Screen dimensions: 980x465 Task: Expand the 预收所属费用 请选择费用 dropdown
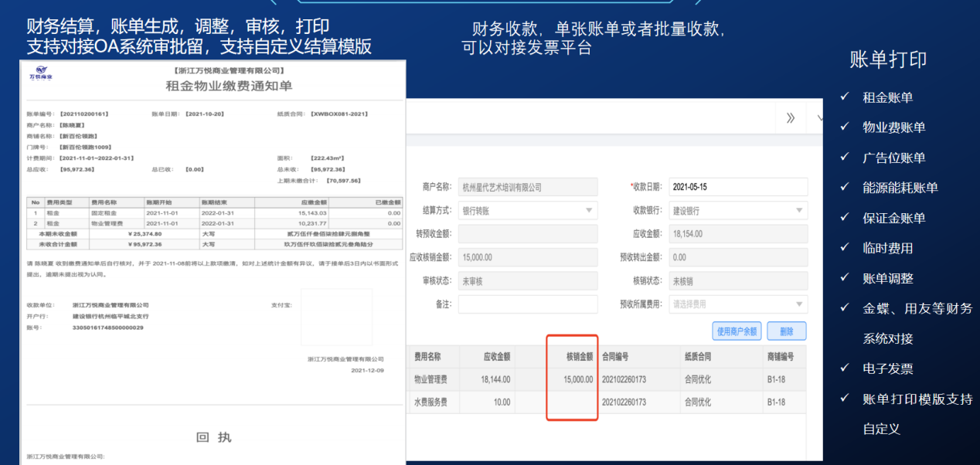tap(738, 304)
